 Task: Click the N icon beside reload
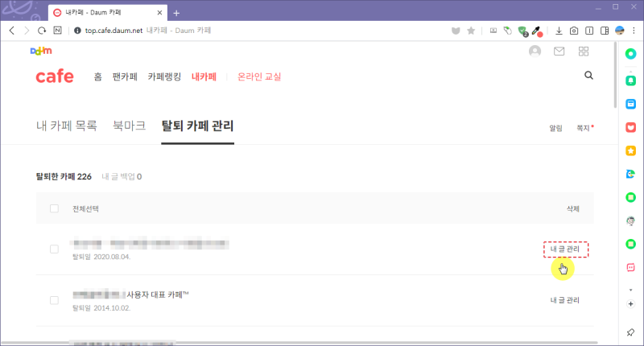pyautogui.click(x=57, y=31)
